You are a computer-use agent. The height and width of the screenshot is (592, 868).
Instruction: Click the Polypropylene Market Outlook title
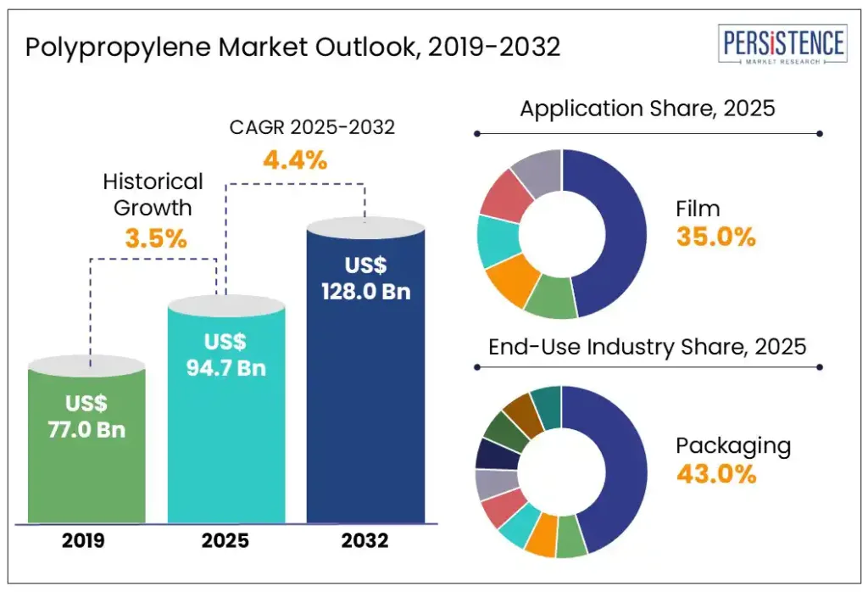(292, 47)
